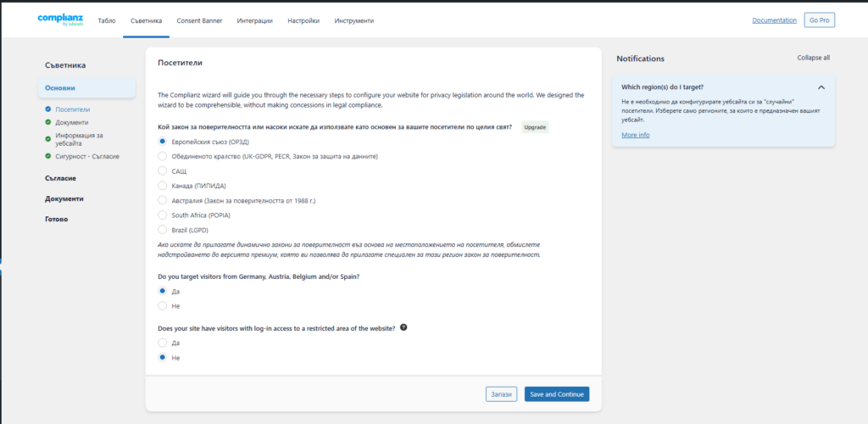Switch to Интеграции tab

pos(254,20)
